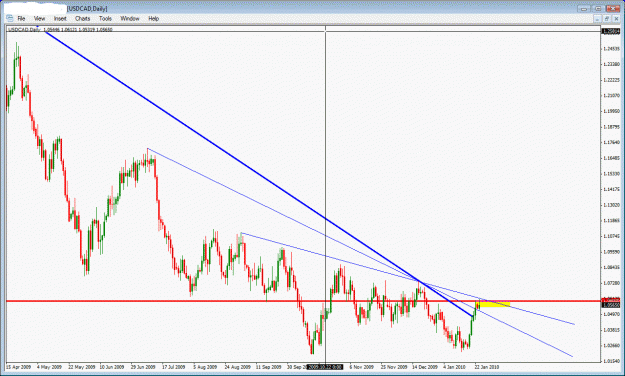This screenshot has height=376, width=625.
Task: Open the Charts menu
Action: click(x=83, y=18)
